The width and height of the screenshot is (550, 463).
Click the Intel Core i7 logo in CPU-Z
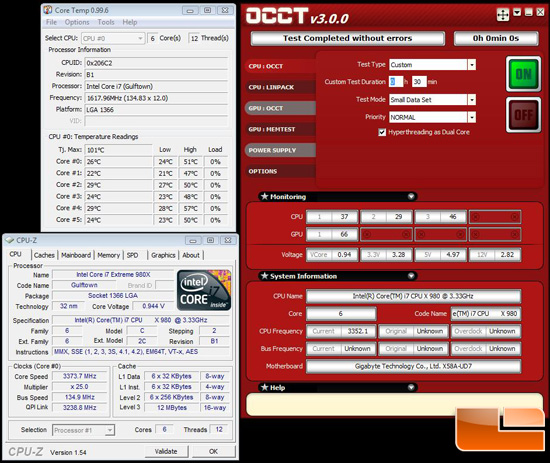[x=204, y=290]
